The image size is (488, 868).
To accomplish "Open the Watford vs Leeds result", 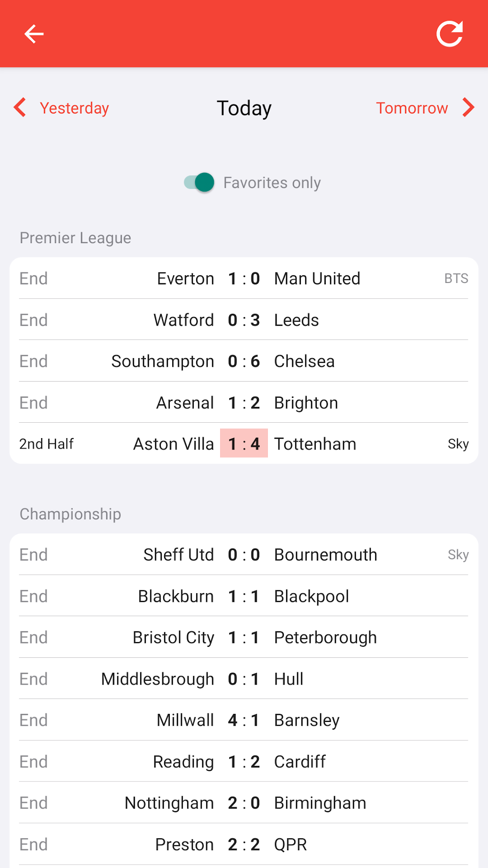I will point(244,320).
